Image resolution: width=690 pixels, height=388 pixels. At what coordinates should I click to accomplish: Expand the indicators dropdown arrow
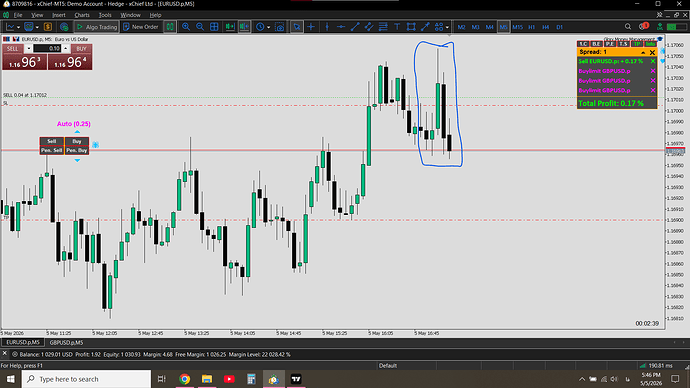click(x=37, y=27)
